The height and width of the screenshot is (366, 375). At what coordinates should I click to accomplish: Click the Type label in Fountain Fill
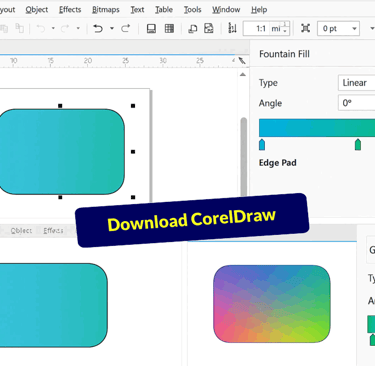(268, 83)
